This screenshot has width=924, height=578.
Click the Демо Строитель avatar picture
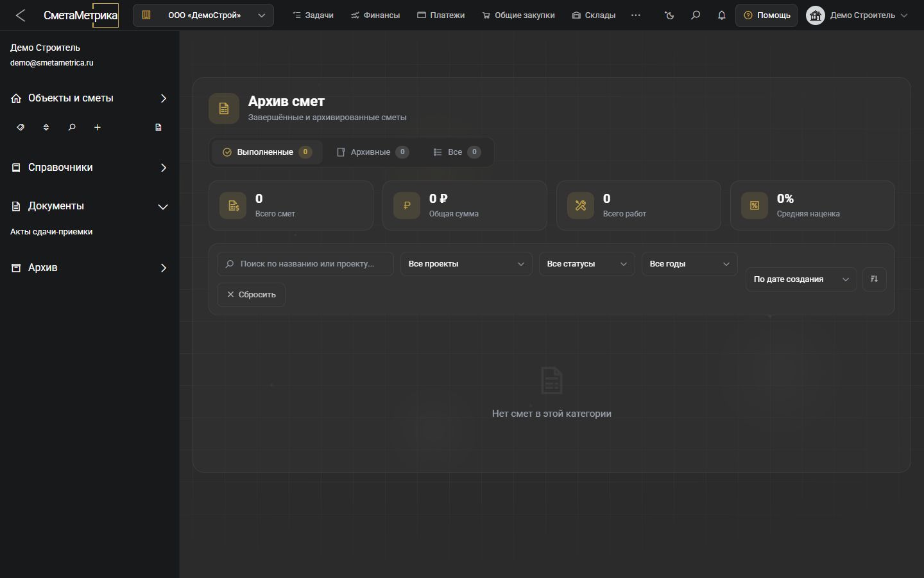(x=816, y=15)
